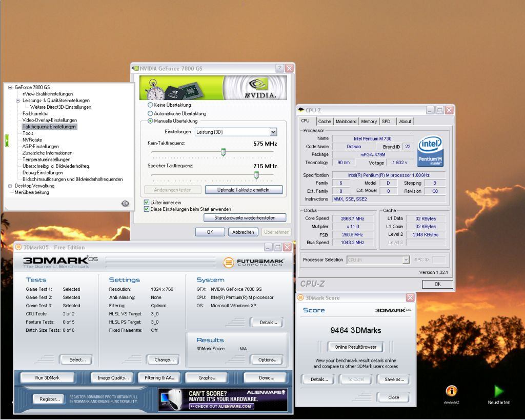
Task: Click Close button in 3DMark Score window
Action: [393, 397]
